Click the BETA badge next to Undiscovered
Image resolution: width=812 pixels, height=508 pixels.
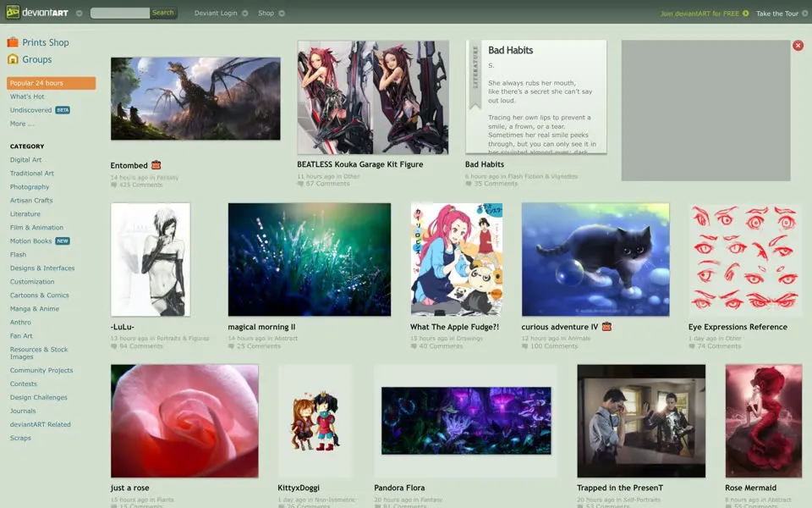63,110
